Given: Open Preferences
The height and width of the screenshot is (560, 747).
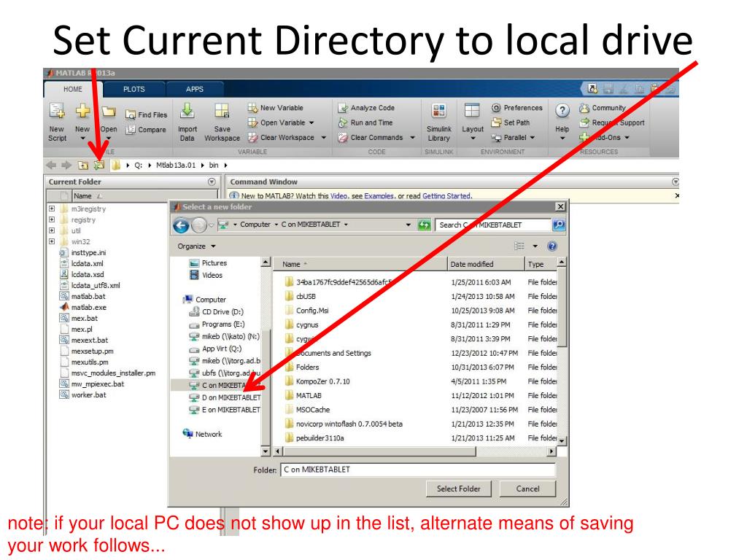Looking at the screenshot, I should tap(517, 108).
